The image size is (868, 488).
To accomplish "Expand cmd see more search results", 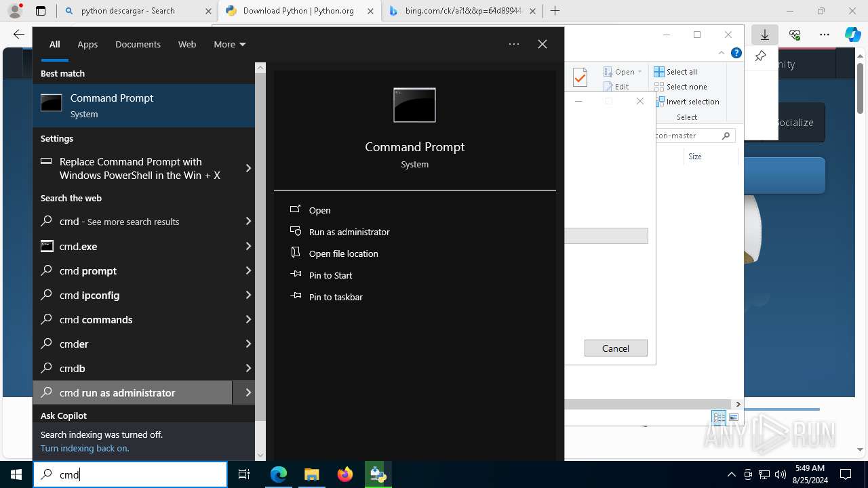I will 248,221.
